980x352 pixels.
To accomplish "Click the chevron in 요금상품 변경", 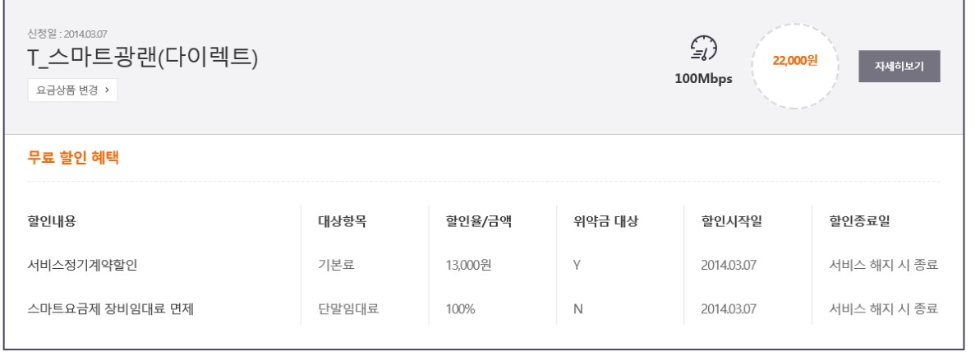I will click(107, 90).
